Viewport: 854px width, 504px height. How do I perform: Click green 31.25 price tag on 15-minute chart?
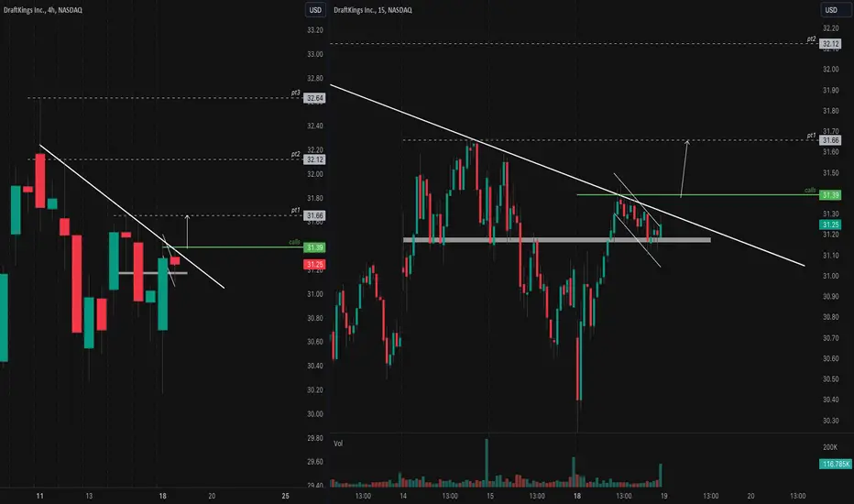pos(830,225)
